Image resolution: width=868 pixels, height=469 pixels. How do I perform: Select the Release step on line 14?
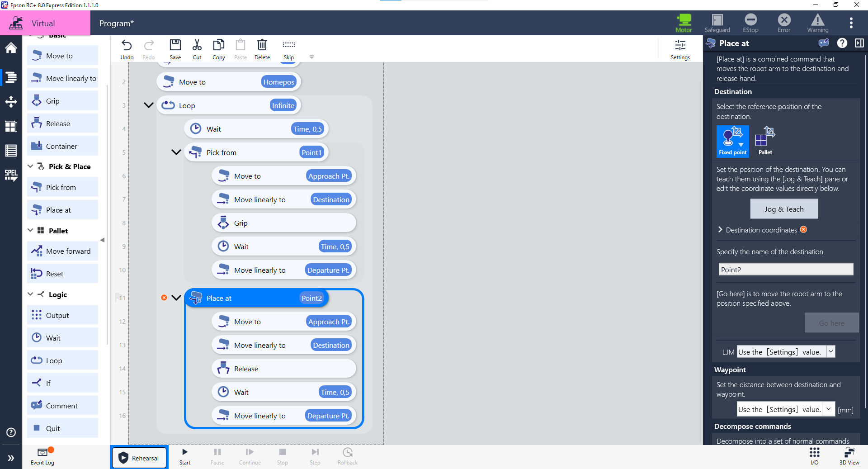pos(284,369)
